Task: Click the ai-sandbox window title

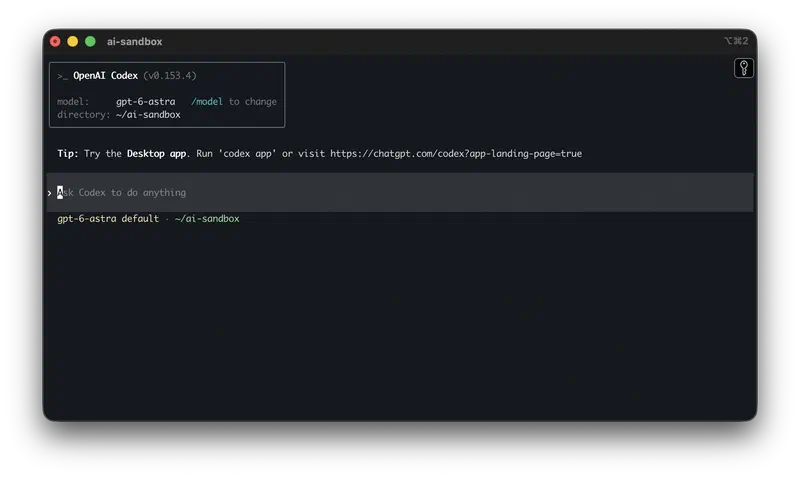Action: pyautogui.click(x=134, y=42)
